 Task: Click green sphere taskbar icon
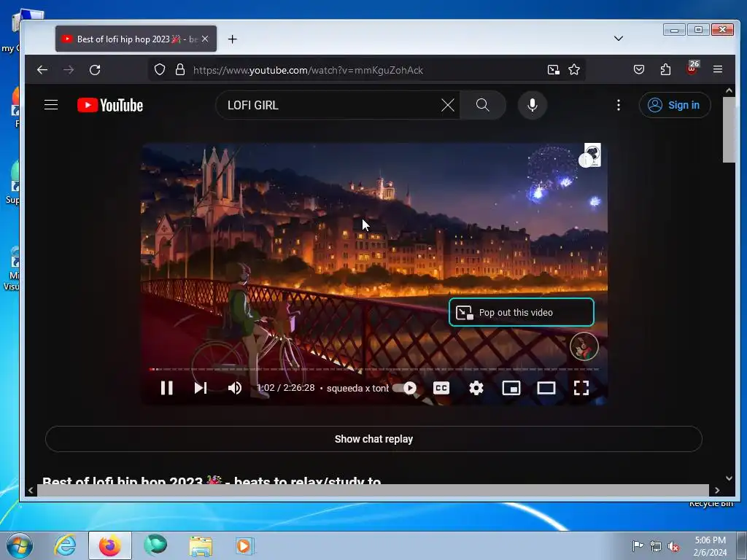click(x=155, y=545)
